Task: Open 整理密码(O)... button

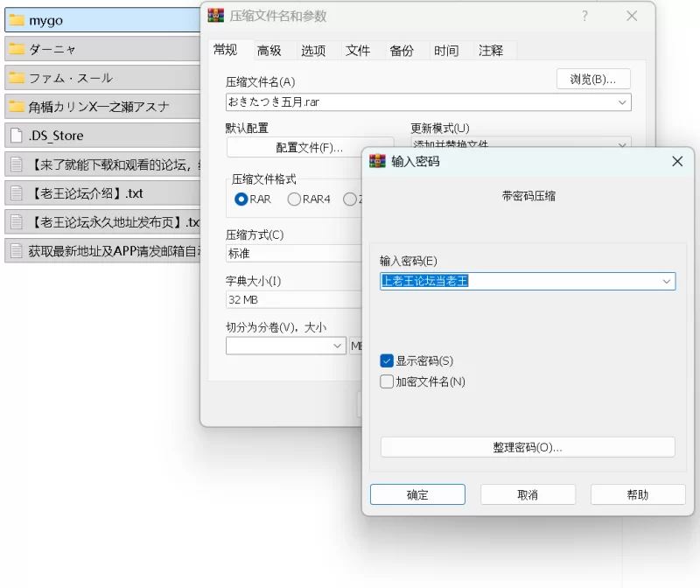Action: pyautogui.click(x=528, y=447)
